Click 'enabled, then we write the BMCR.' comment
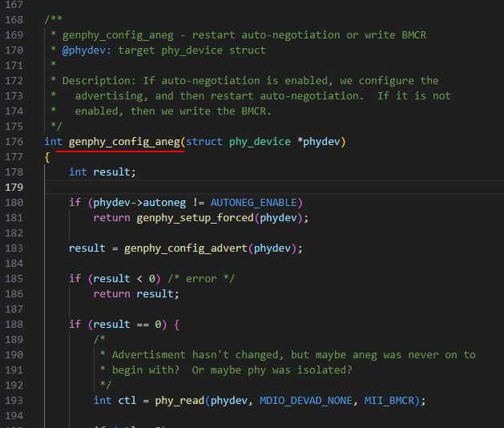Image resolution: width=504 pixels, height=428 pixels. (x=173, y=111)
